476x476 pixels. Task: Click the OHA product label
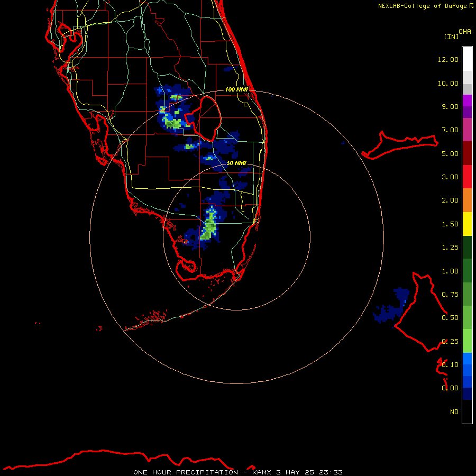pyautogui.click(x=465, y=31)
